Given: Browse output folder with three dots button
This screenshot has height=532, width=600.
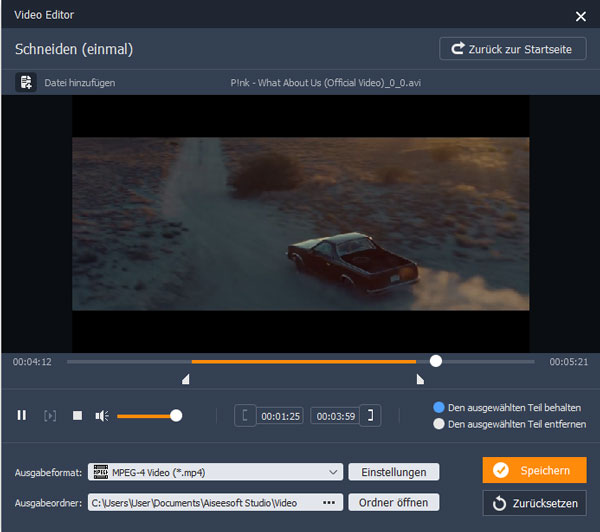Looking at the screenshot, I should 329,503.
